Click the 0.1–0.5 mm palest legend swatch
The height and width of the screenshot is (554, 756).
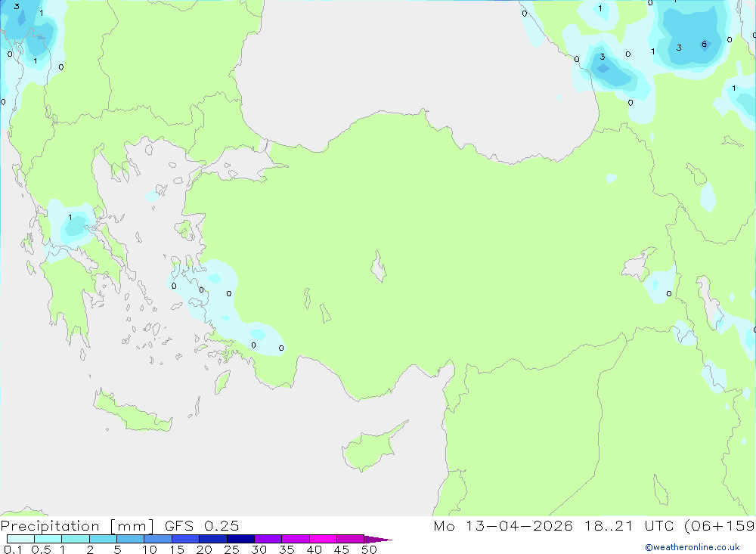[20, 539]
